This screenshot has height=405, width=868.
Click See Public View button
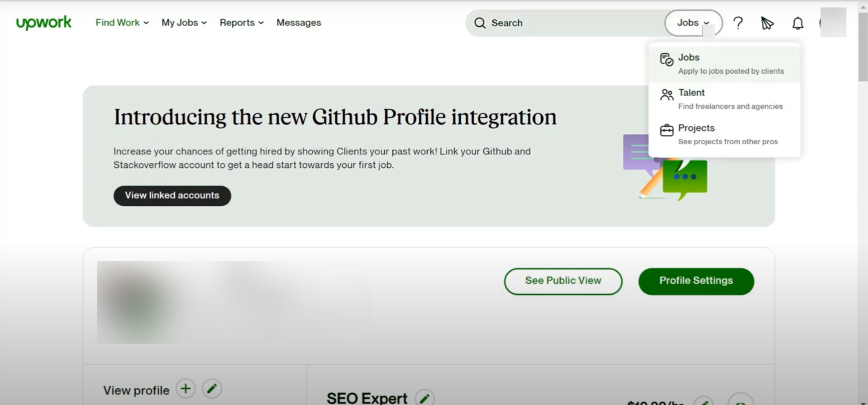pyautogui.click(x=563, y=281)
